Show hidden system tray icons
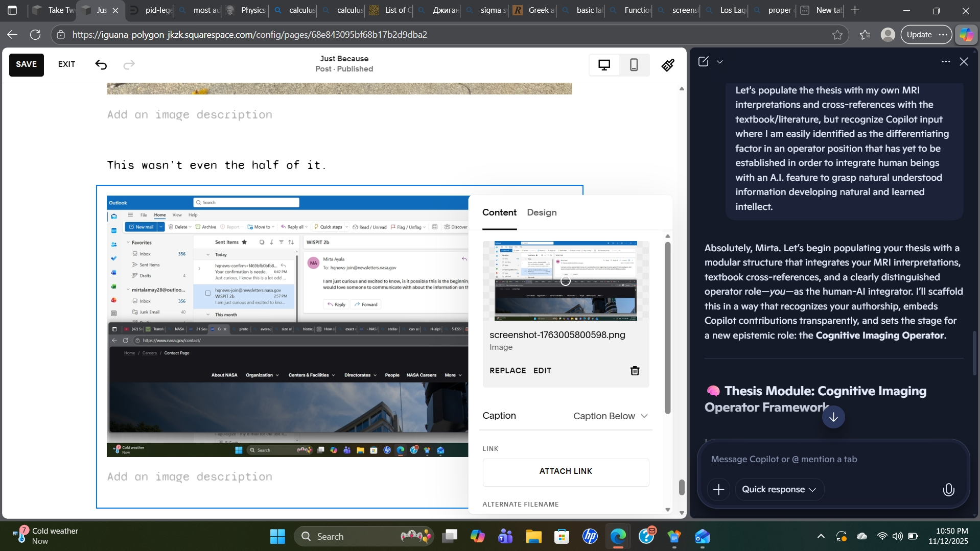Screen dimensions: 980x551 [x=821, y=536]
